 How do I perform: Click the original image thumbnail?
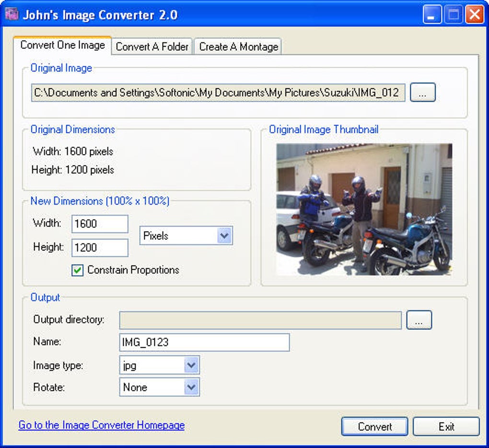pos(364,209)
